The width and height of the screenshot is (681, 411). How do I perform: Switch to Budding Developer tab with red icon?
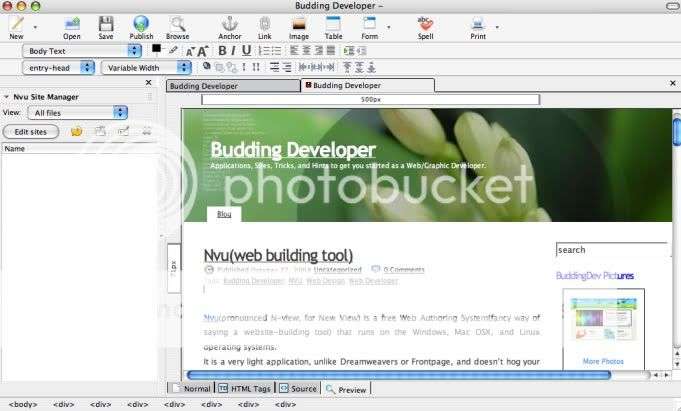pos(367,86)
